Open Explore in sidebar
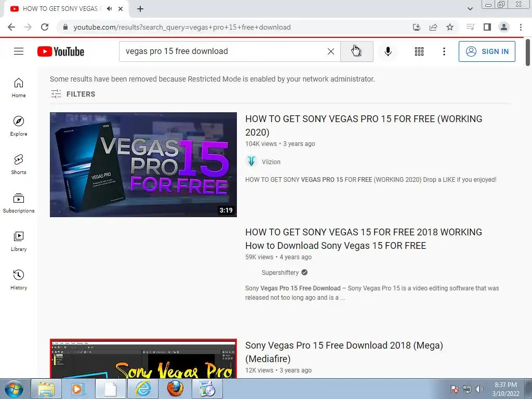This screenshot has width=532, height=399. point(19,126)
